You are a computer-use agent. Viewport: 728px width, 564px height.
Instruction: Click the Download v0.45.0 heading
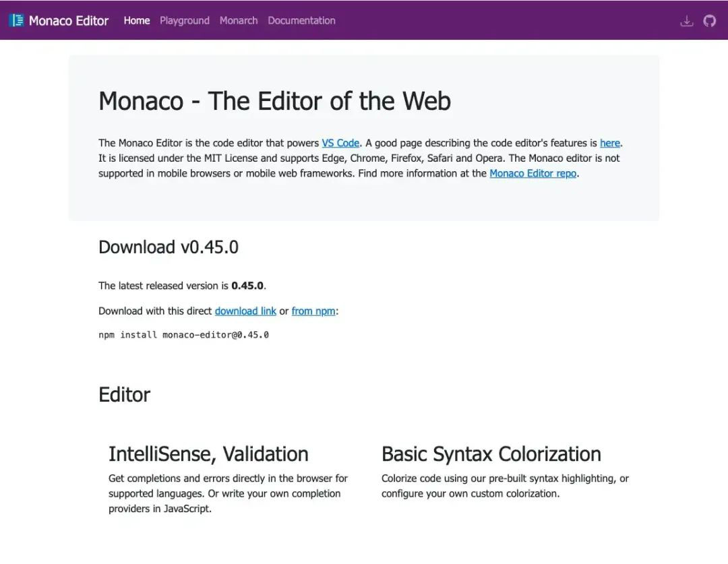(x=169, y=247)
